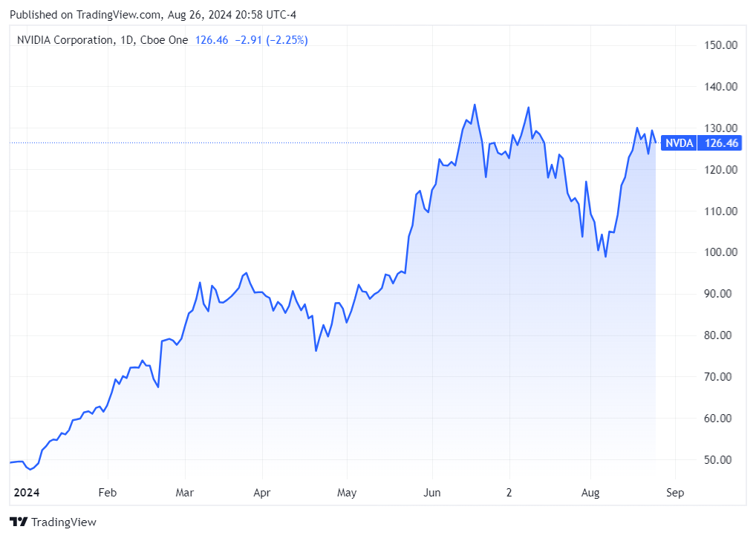Select the 110.00 price axis label

pos(720,211)
